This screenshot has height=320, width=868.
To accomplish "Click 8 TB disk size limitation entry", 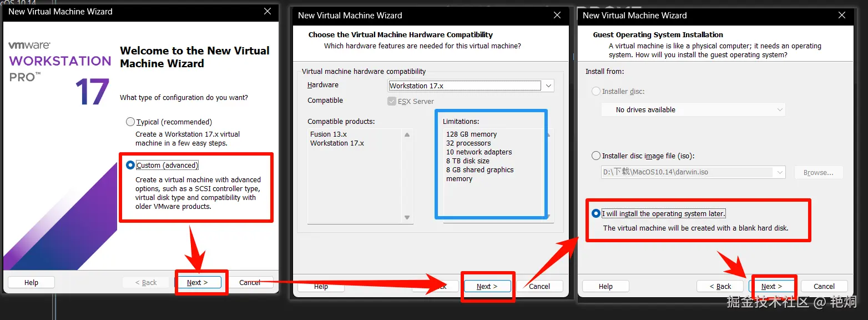I will (468, 161).
